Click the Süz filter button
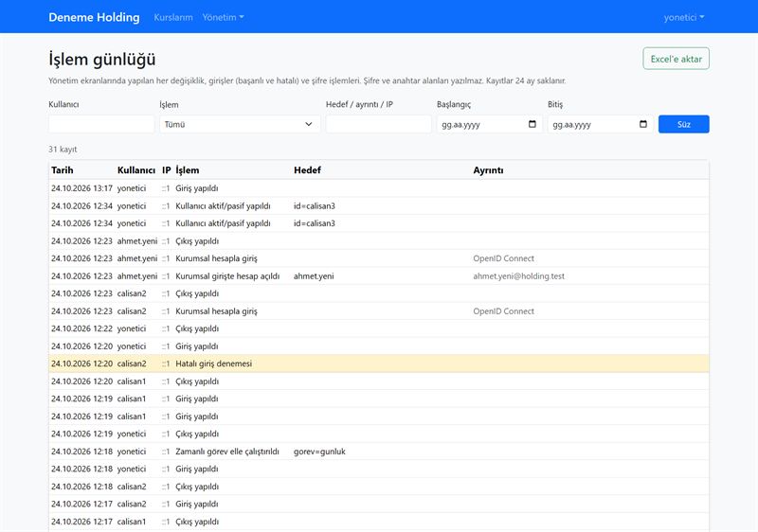 pyautogui.click(x=683, y=124)
